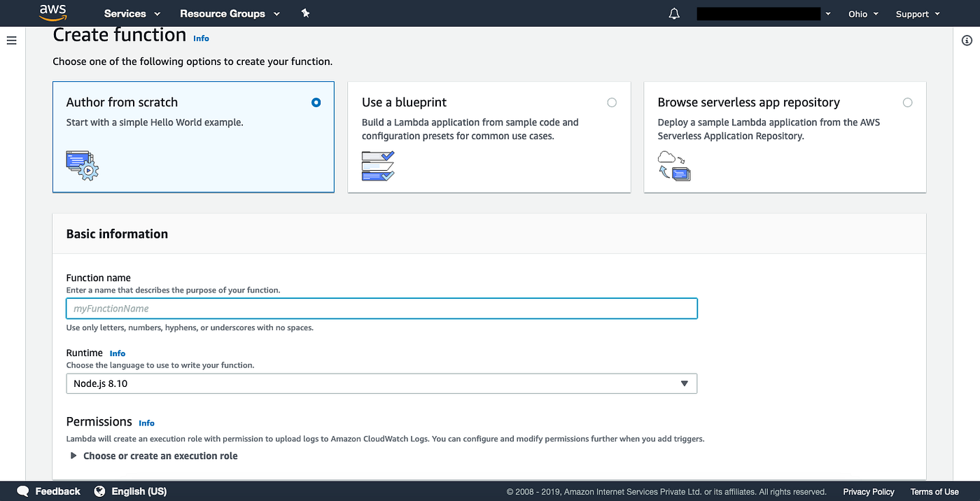This screenshot has width=980, height=501.
Task: Open the Resource Groups dropdown
Action: click(230, 13)
